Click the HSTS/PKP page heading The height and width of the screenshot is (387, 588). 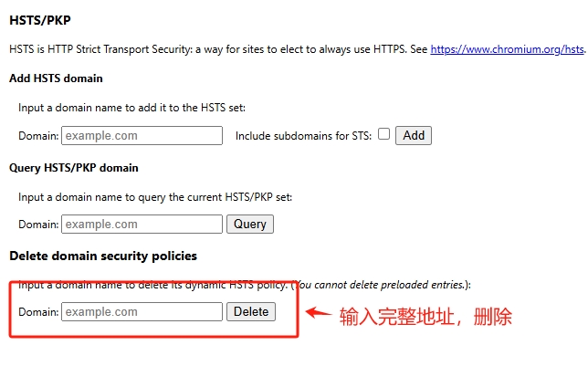coord(39,19)
